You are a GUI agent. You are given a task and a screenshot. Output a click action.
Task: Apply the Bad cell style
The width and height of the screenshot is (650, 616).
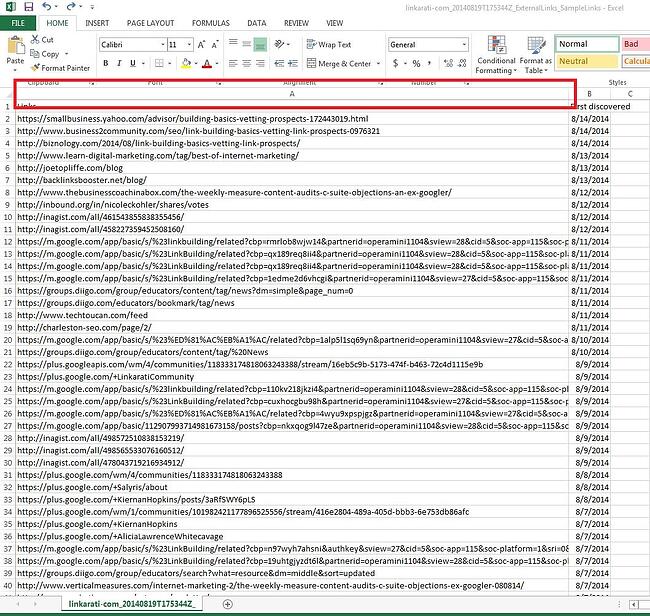coord(635,44)
